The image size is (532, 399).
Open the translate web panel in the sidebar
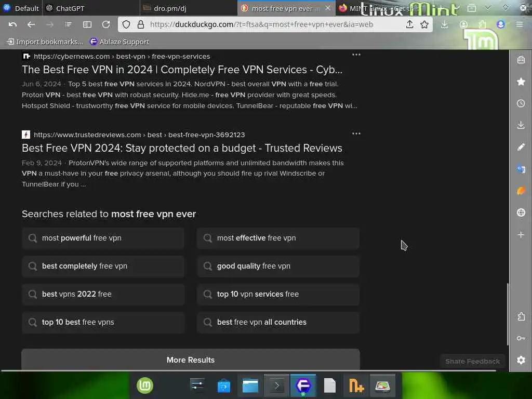click(521, 169)
